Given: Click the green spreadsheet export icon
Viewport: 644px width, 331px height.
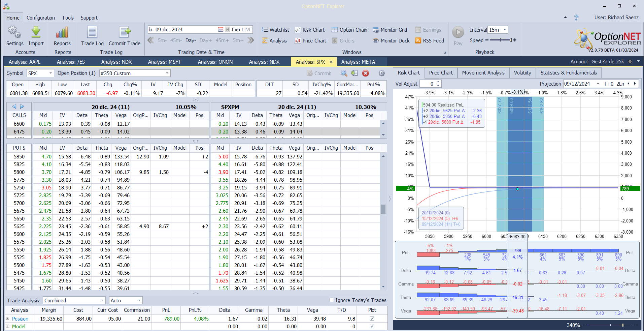Looking at the screenshot, I should click(354, 73).
